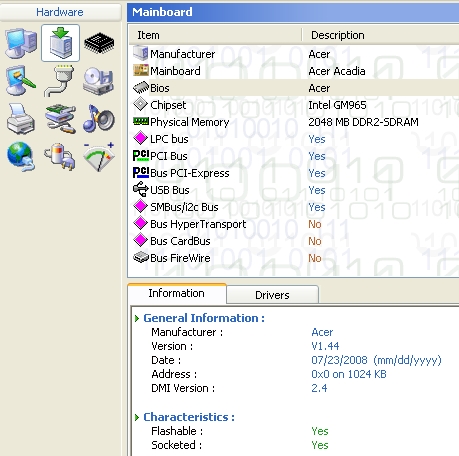Click the Hardware panel header

click(x=60, y=12)
